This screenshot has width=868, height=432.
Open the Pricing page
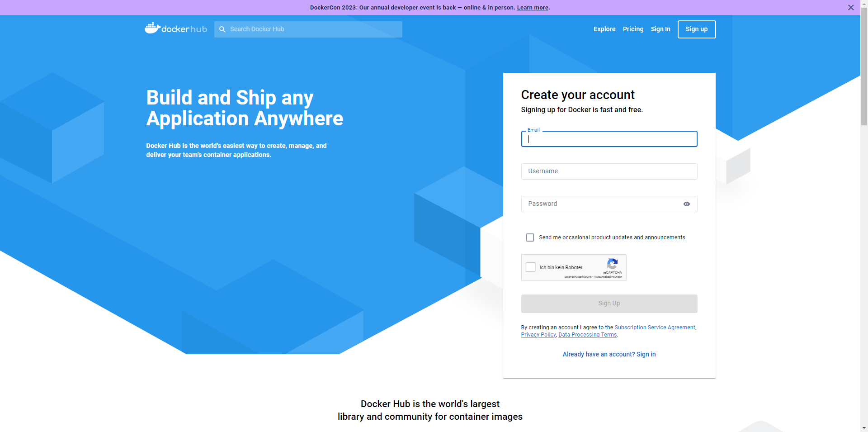(633, 29)
